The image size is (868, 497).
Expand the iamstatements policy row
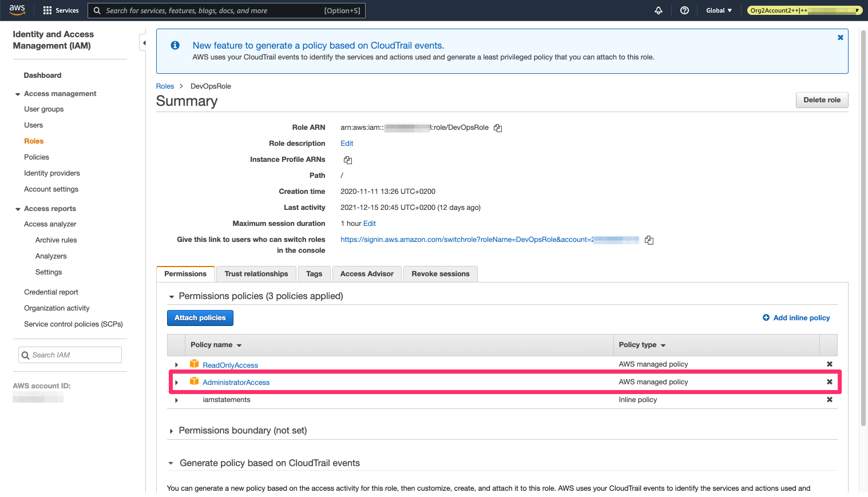pyautogui.click(x=176, y=400)
